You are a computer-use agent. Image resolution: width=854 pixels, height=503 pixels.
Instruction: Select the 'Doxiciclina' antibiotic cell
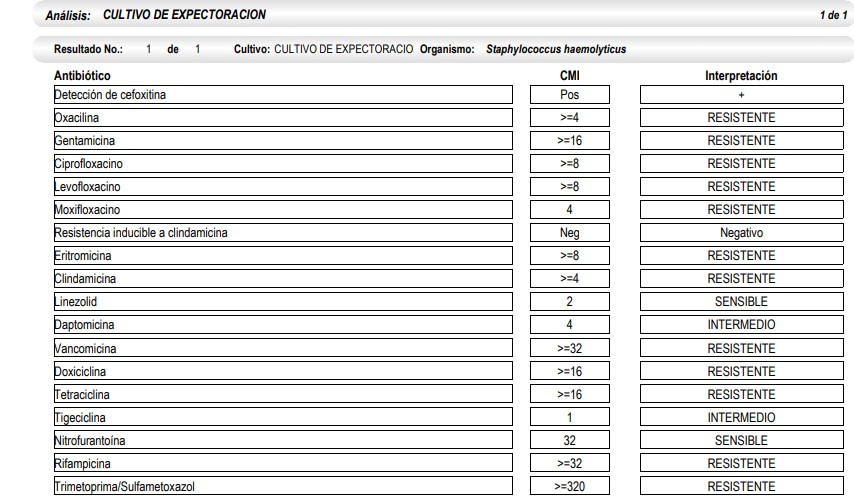pyautogui.click(x=283, y=371)
